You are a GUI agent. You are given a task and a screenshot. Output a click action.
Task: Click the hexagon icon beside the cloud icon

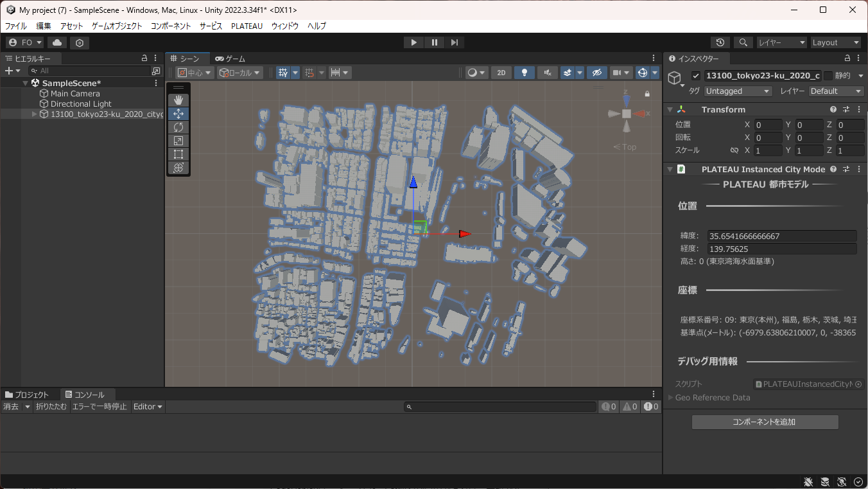(80, 42)
